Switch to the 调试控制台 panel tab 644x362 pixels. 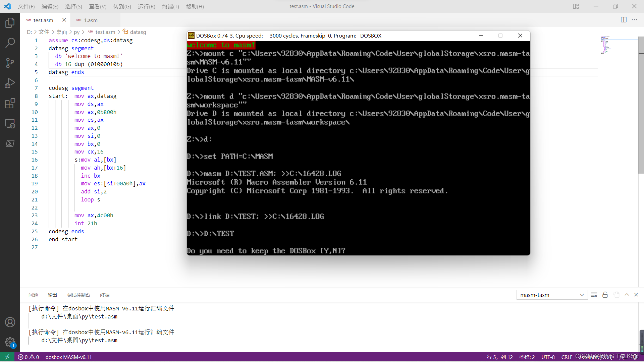coord(78,295)
